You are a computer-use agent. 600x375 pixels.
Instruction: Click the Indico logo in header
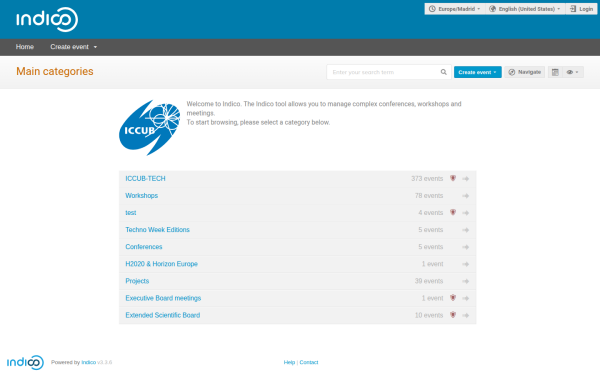pos(47,19)
